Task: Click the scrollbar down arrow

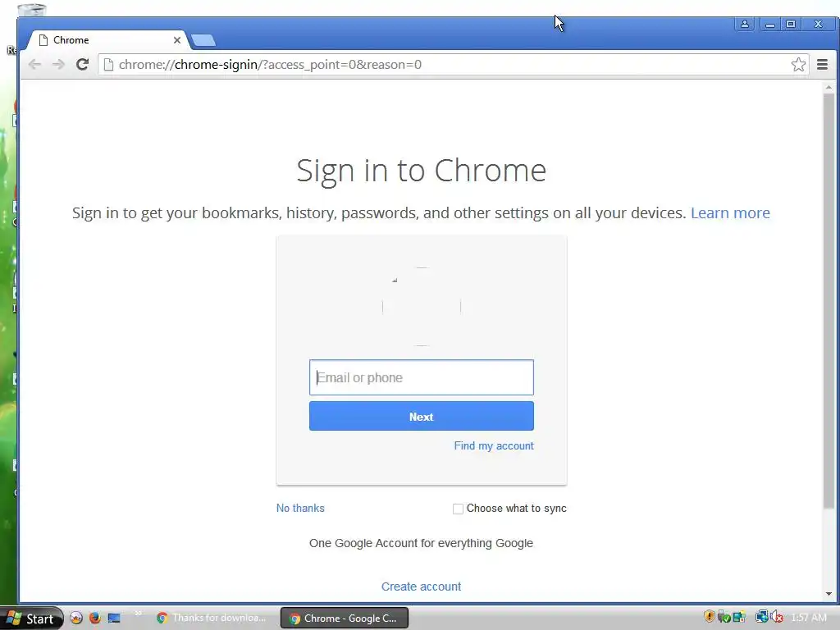Action: (829, 594)
